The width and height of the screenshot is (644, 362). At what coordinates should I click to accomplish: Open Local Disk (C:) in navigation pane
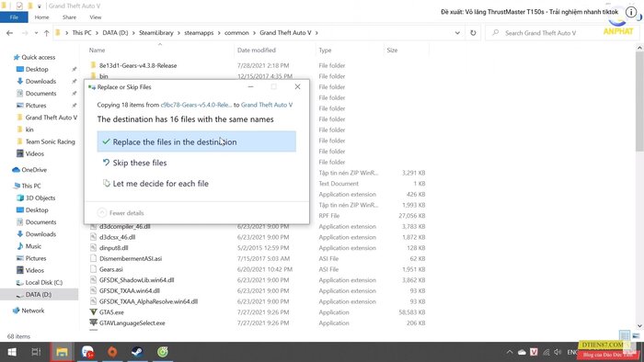click(43, 282)
